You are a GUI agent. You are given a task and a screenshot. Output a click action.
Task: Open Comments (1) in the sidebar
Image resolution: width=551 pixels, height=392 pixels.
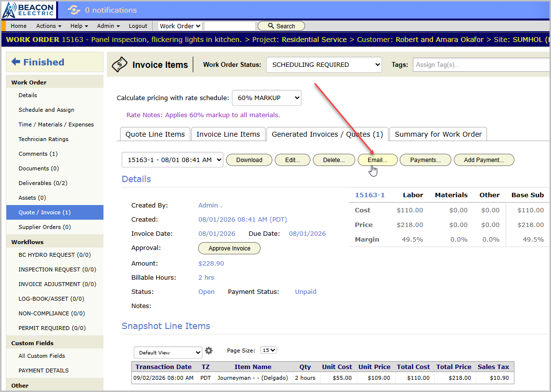(38, 154)
